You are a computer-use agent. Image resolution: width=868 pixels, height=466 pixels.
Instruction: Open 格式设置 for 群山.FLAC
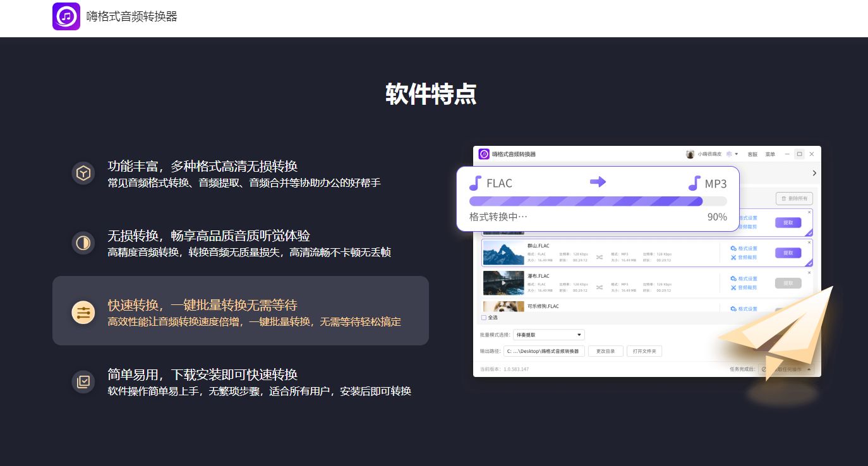pyautogui.click(x=744, y=248)
